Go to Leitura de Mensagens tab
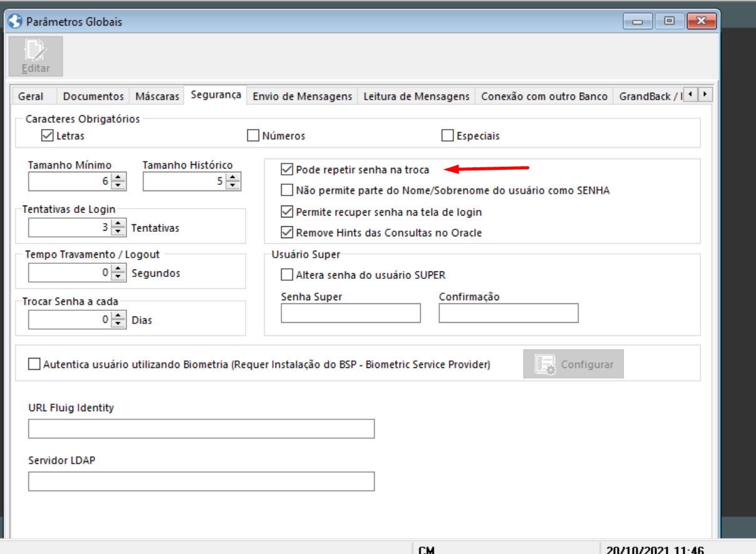 [x=417, y=97]
